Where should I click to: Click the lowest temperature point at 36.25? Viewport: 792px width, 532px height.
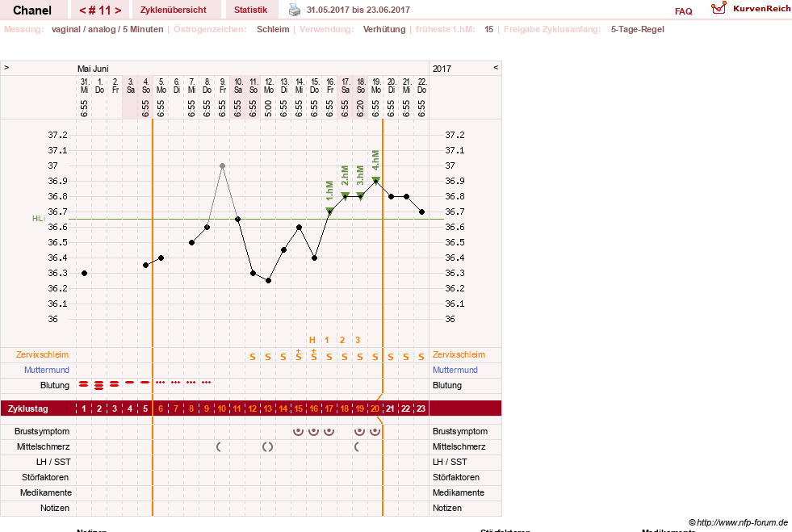point(268,280)
